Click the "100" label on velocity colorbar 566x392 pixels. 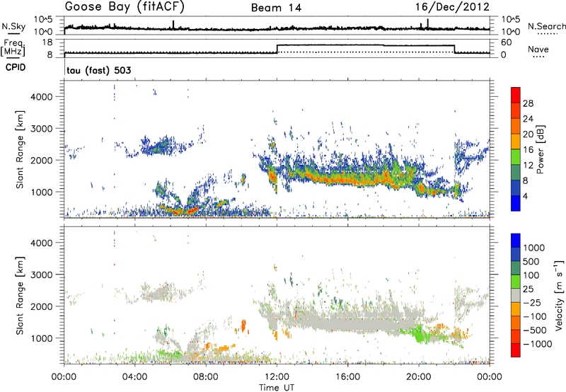[x=531, y=275]
